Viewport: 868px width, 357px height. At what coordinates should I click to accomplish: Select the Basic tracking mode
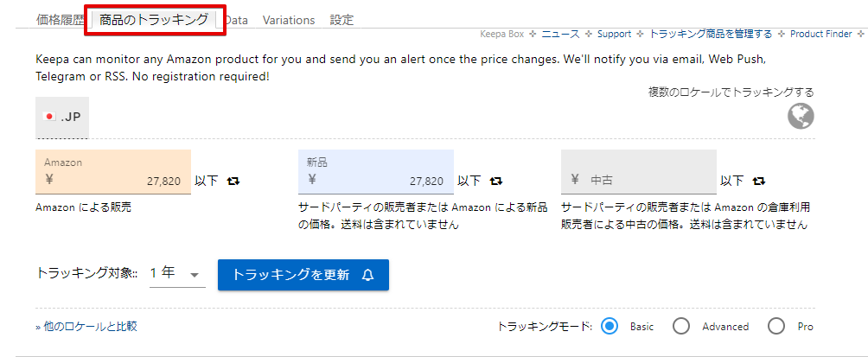coord(610,326)
